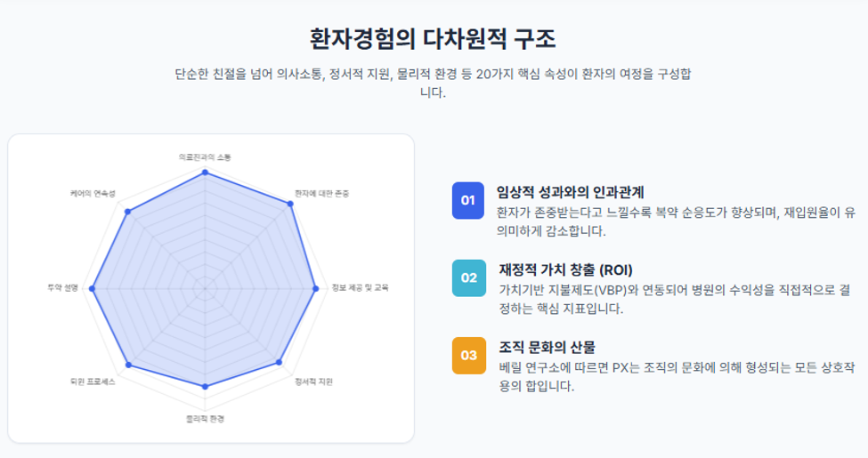Select the 환자에 대한 존중 data point
The width and height of the screenshot is (868, 458).
coord(290,204)
